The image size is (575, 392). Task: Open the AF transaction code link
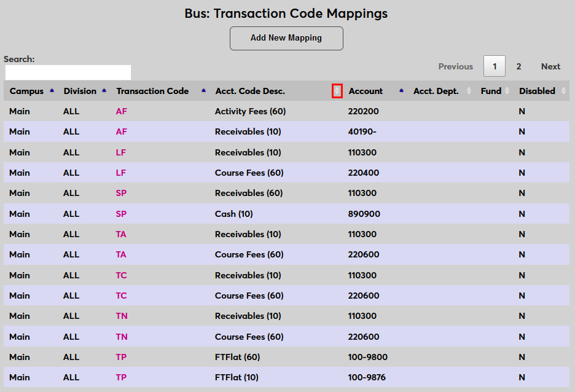pos(121,111)
